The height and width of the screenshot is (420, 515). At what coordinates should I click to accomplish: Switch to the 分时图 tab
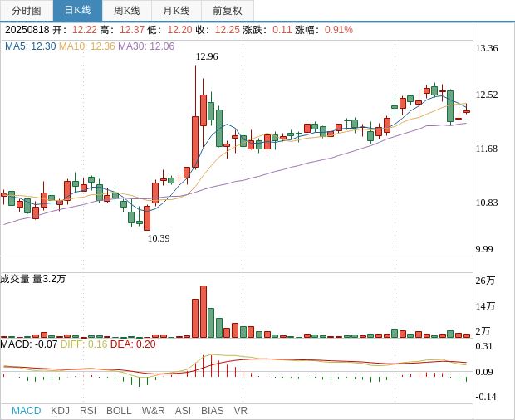(27, 11)
